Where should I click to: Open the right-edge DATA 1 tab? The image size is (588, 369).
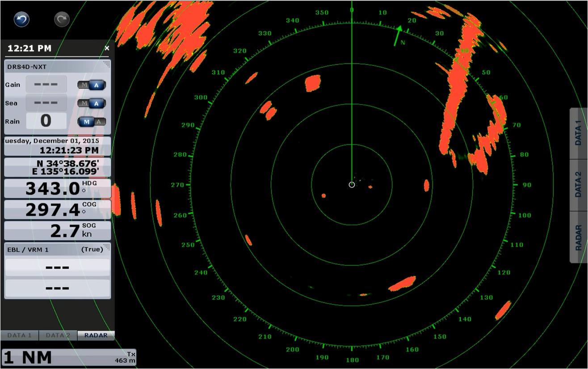[579, 133]
